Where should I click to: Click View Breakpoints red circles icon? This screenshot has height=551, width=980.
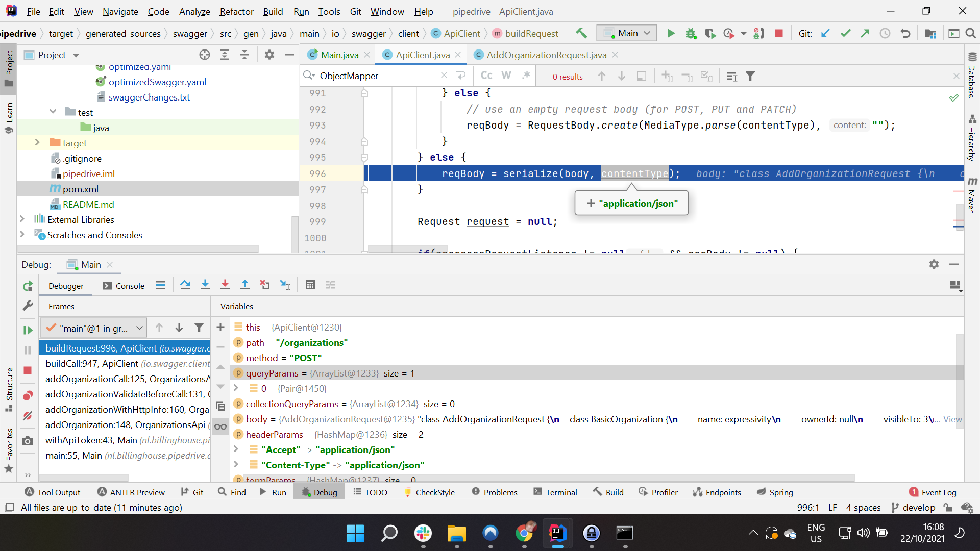28,395
